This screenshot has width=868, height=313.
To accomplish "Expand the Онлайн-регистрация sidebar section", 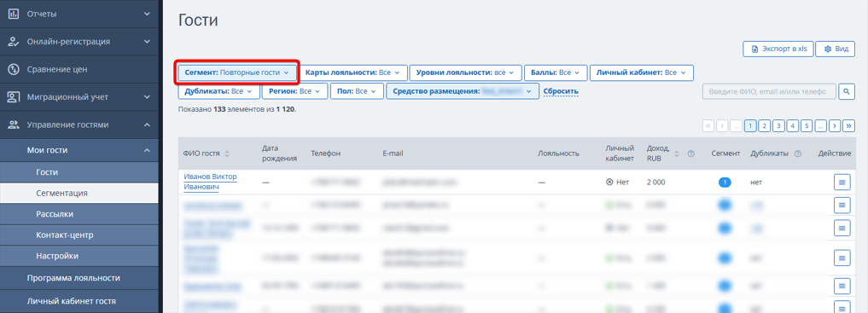I will pos(147,42).
